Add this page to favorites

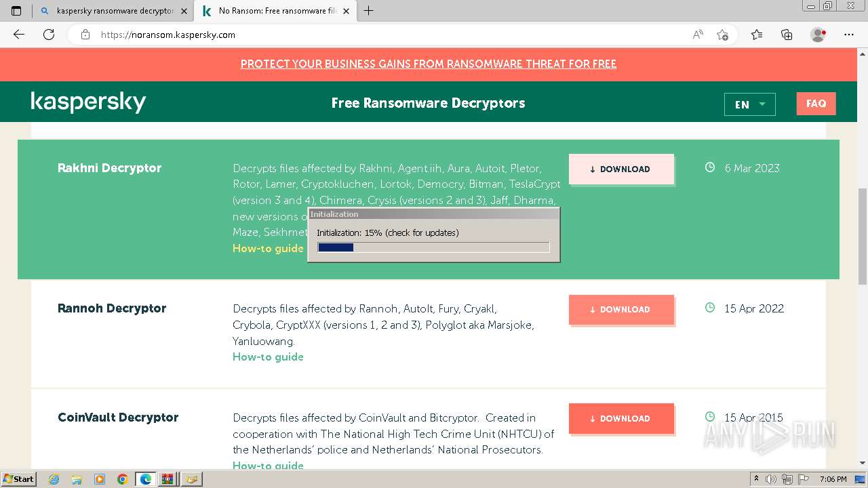722,35
